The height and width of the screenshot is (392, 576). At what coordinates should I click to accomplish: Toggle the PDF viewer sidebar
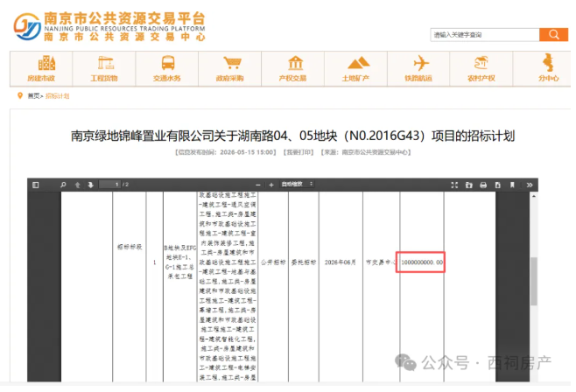coord(36,185)
